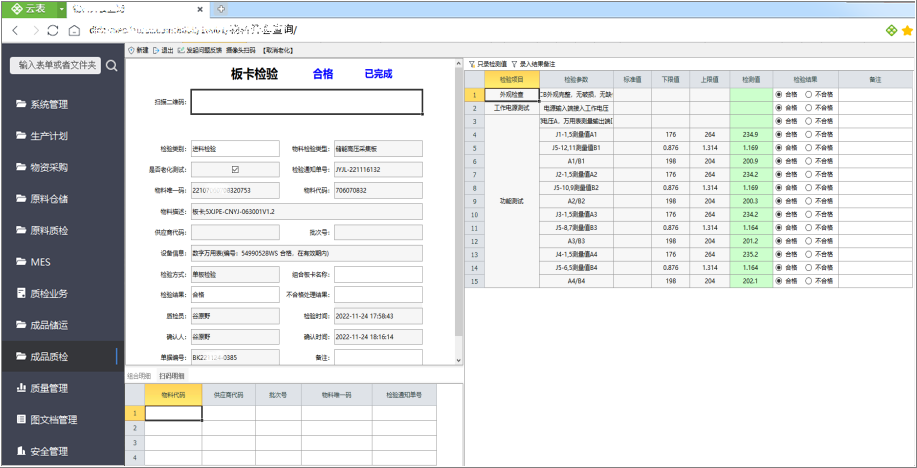
Task: Switch to the 组合明细 tab
Action: point(139,376)
